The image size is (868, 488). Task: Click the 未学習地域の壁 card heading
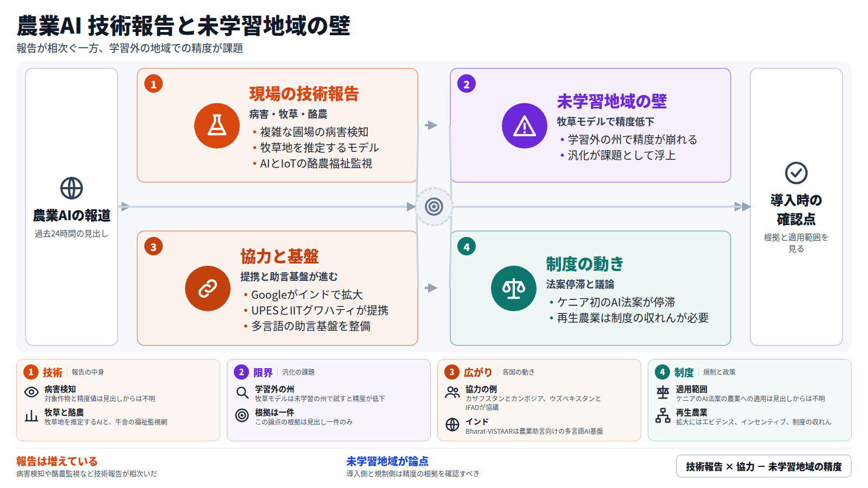pyautogui.click(x=611, y=101)
